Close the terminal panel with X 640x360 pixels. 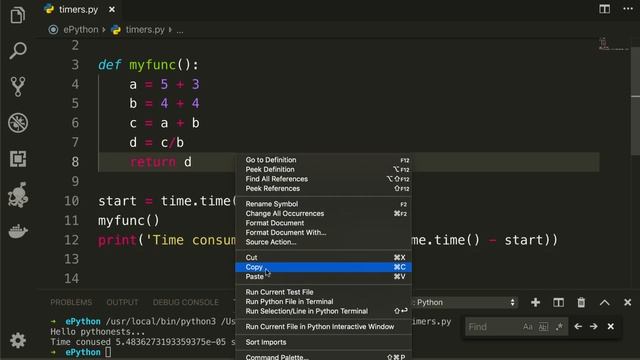point(628,302)
